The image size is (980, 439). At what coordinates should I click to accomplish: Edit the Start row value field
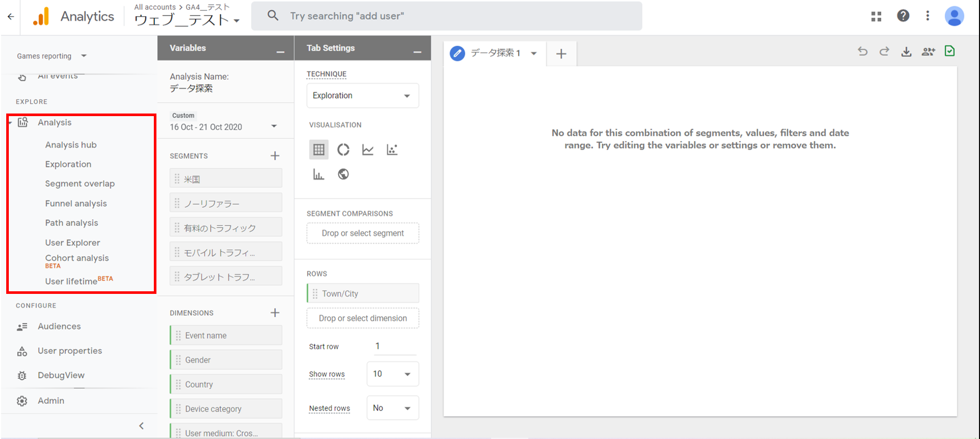point(395,346)
